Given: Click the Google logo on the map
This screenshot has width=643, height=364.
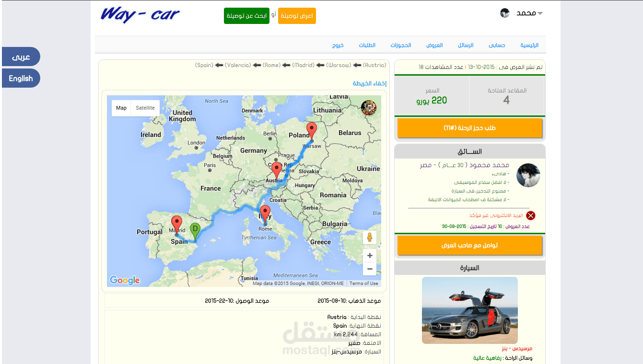Looking at the screenshot, I should (x=124, y=280).
